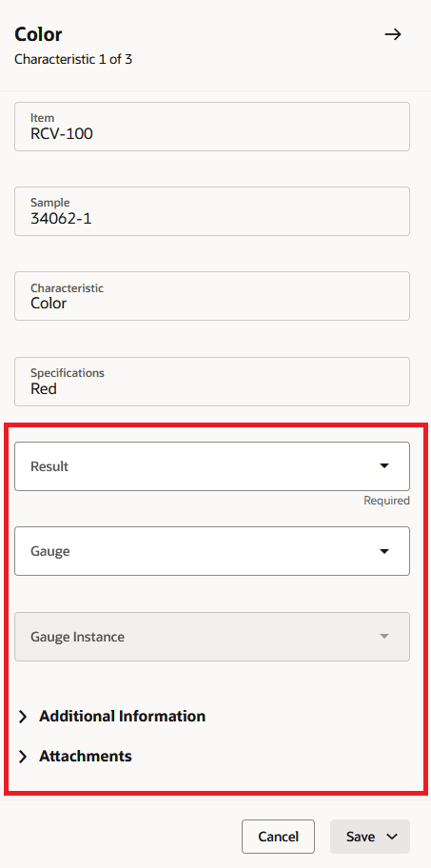Select the Item field showing RCV-100
Screen dimensions: 431x868
point(212,127)
